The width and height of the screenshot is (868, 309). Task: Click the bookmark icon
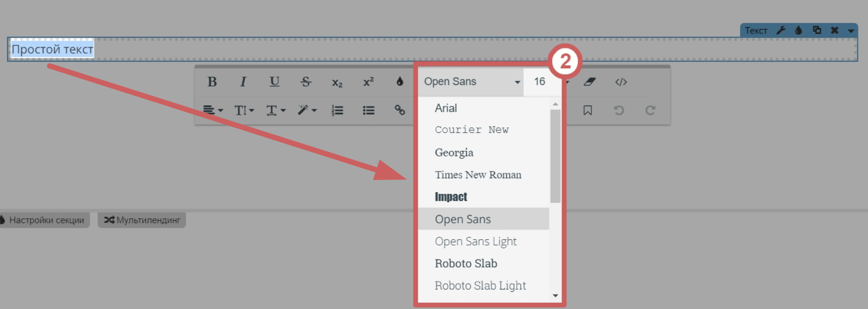pyautogui.click(x=587, y=110)
